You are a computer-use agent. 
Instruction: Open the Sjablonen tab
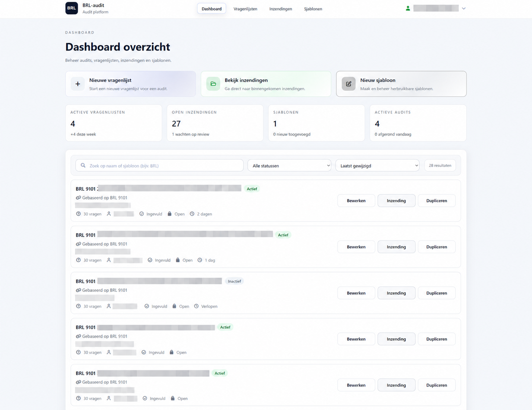[x=313, y=9]
